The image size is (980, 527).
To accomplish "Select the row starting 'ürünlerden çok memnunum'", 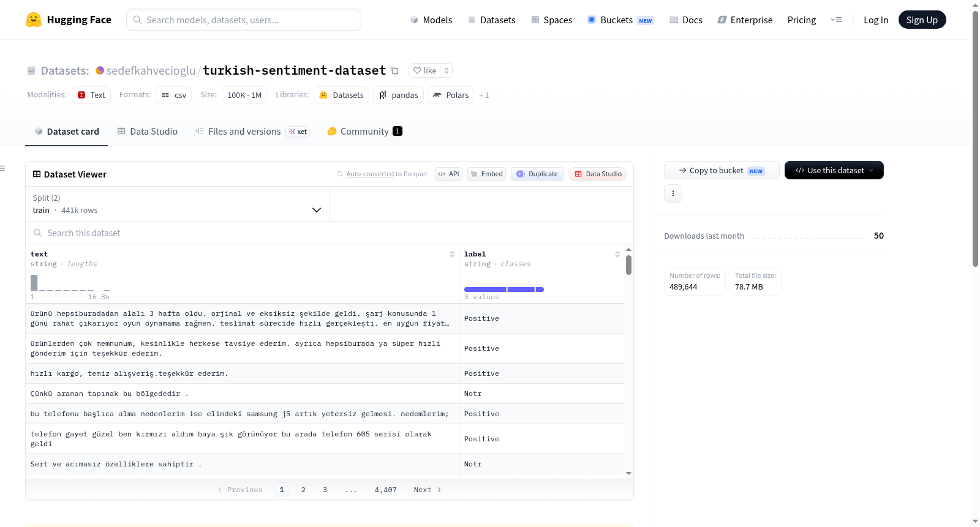I will click(x=325, y=348).
